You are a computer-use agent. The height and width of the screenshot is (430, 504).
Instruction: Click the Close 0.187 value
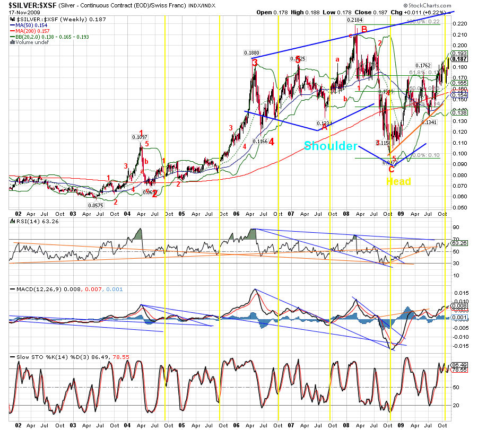[371, 12]
